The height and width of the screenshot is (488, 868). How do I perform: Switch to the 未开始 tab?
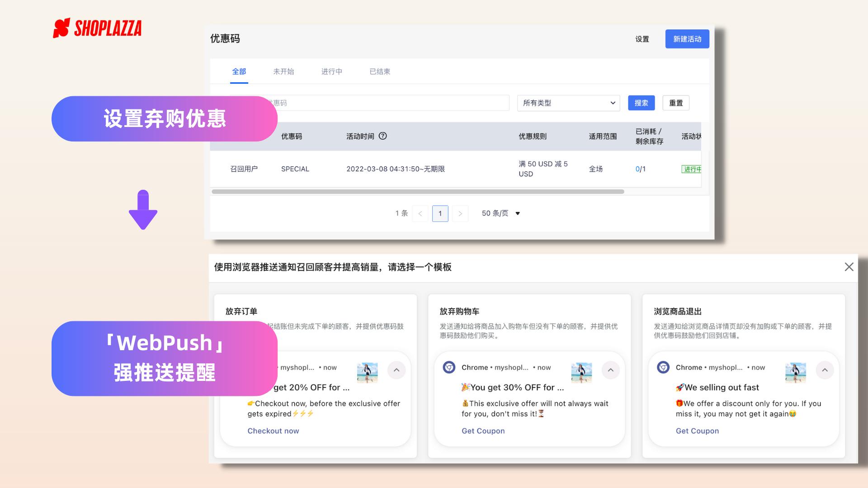[x=284, y=71]
